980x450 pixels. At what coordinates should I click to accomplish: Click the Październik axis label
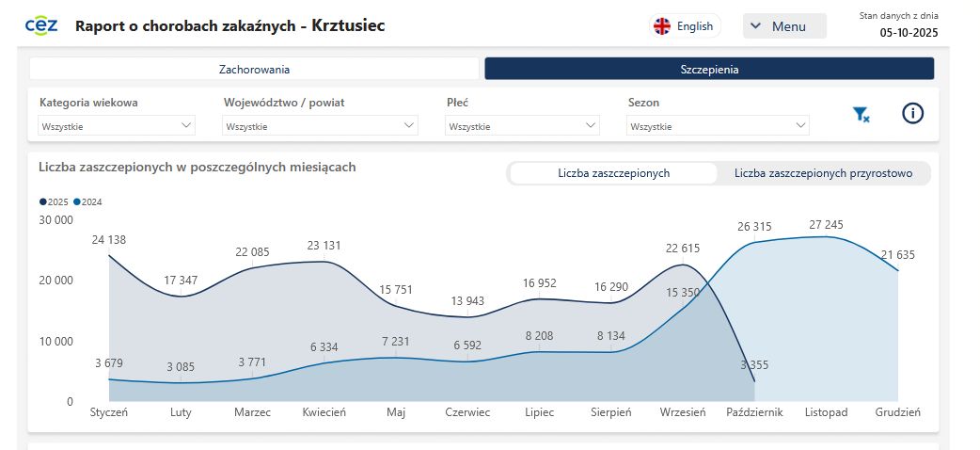754,412
